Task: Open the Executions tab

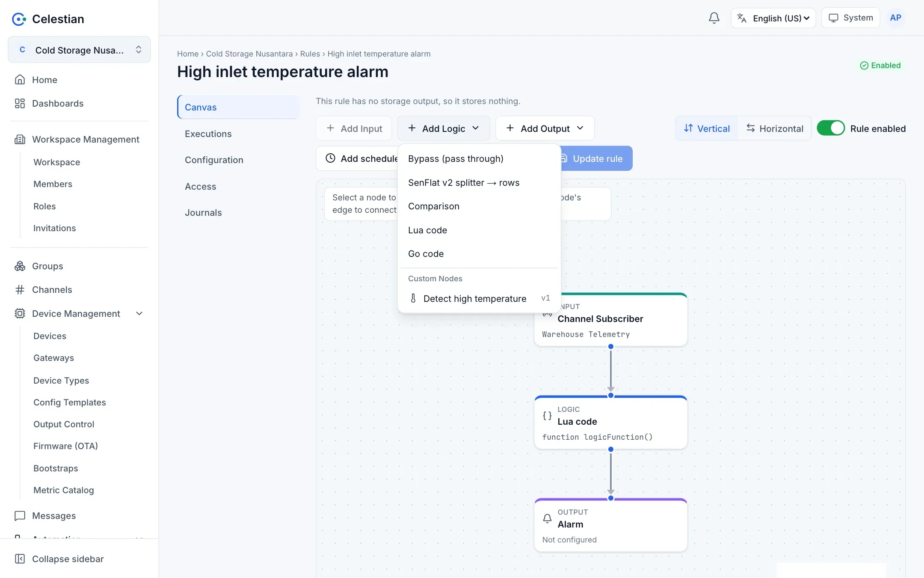Action: click(x=239, y=134)
